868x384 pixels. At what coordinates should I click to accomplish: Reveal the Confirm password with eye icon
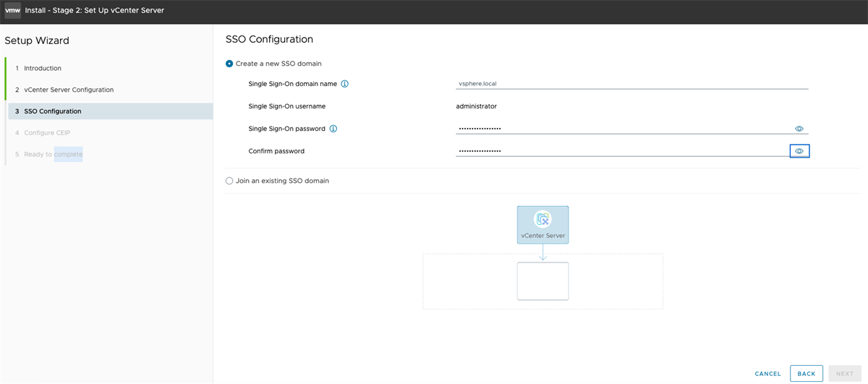(799, 151)
